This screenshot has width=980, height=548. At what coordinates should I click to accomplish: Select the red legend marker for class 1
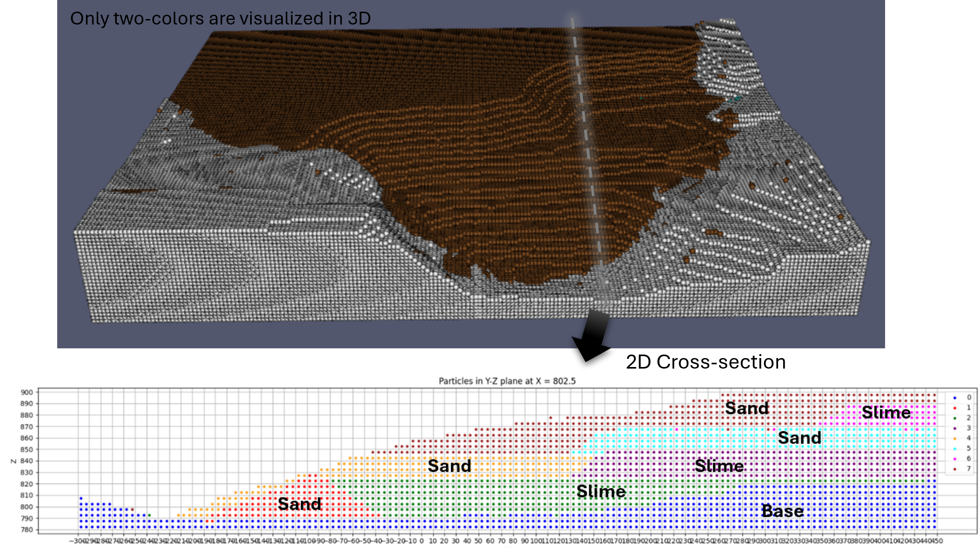[955, 408]
